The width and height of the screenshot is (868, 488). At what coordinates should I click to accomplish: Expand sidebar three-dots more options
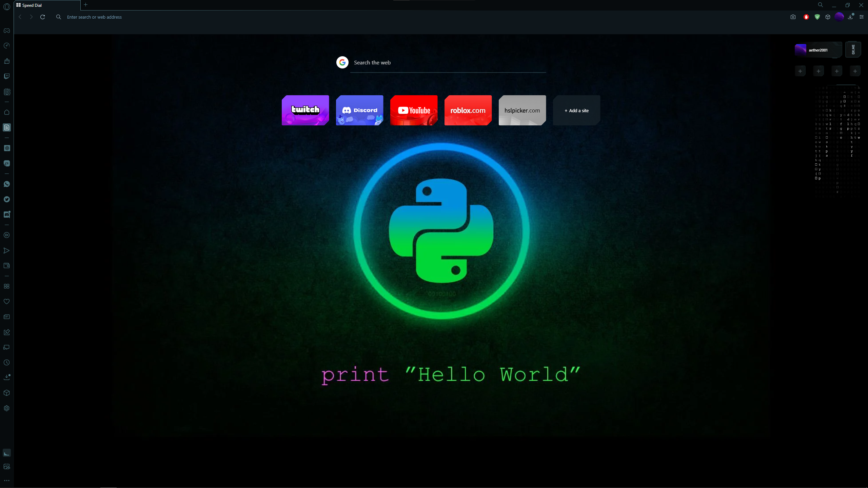(x=7, y=481)
